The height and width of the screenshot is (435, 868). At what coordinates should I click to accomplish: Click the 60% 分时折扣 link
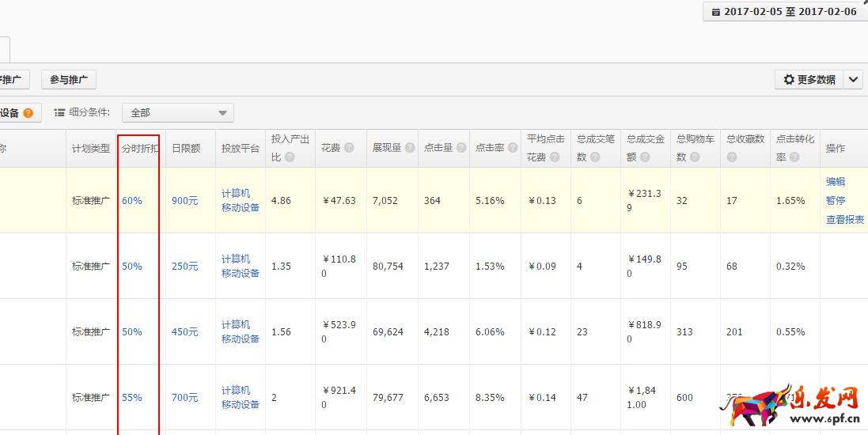click(x=132, y=201)
